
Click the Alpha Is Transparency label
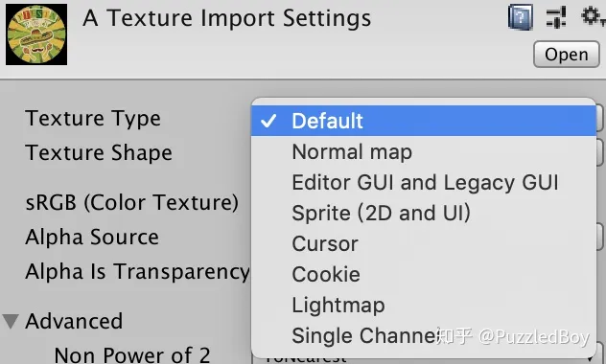(137, 271)
